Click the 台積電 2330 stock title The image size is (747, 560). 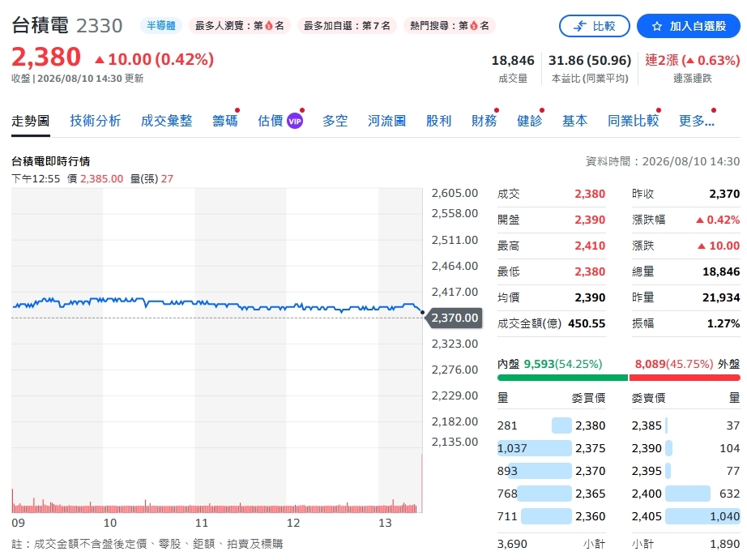pos(67,26)
